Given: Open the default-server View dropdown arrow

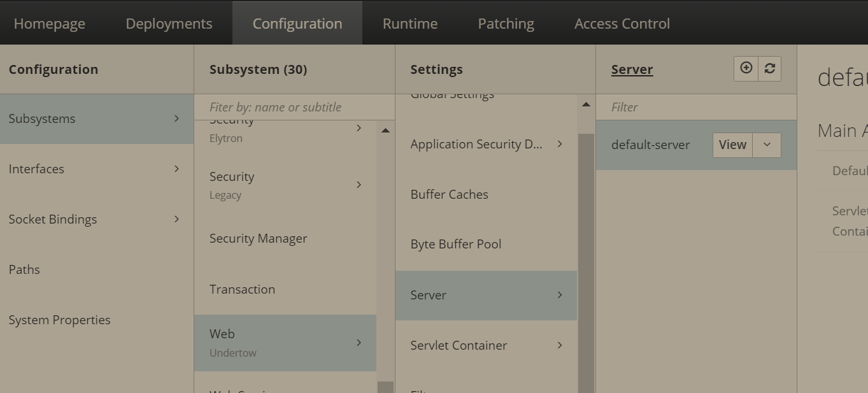Looking at the screenshot, I should pos(767,145).
